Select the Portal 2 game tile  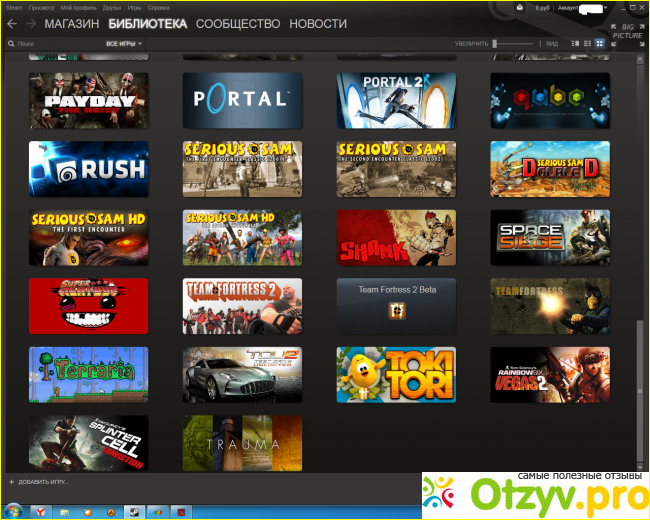coord(396,100)
